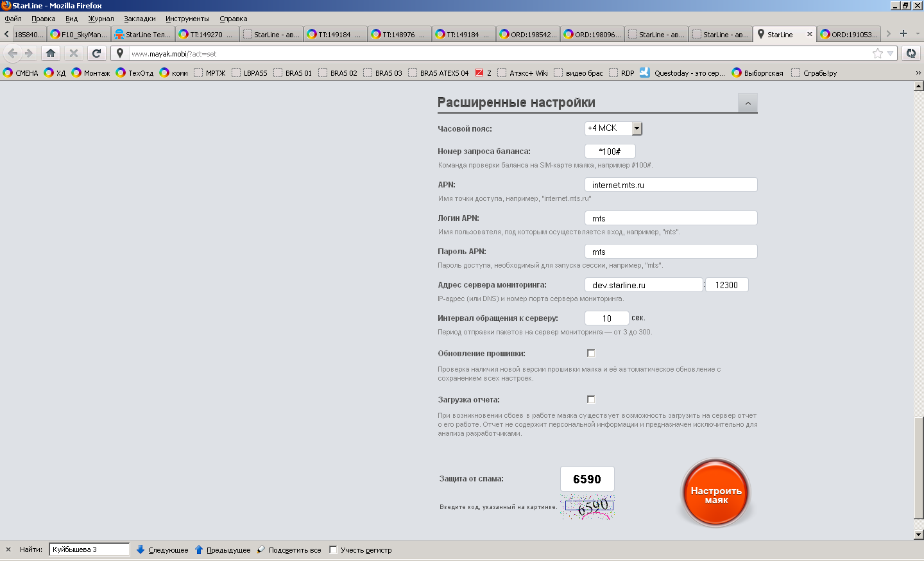924x561 pixels.
Task: Click the Back navigation arrow
Action: [12, 53]
